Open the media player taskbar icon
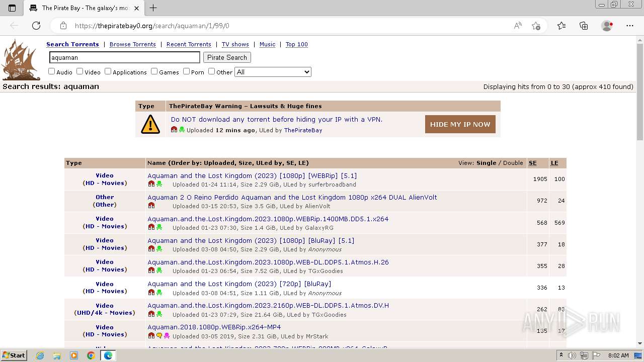The image size is (644, 362). coord(74,355)
